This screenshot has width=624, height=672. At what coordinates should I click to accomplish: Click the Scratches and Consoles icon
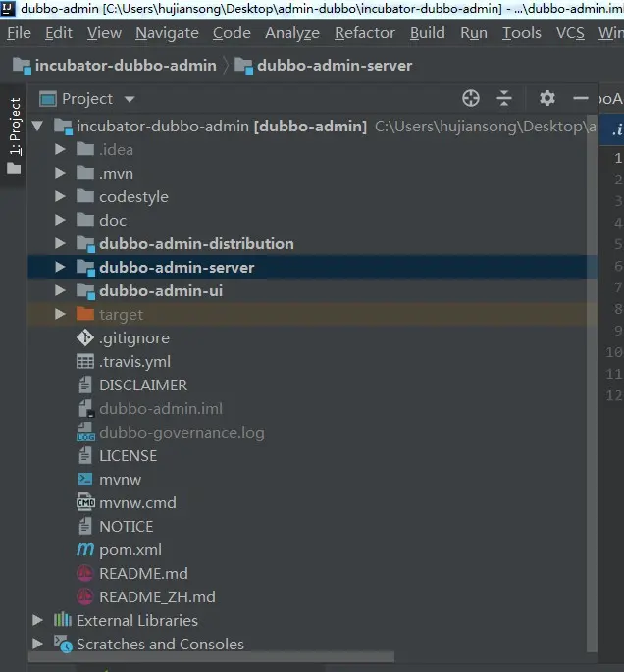point(63,644)
